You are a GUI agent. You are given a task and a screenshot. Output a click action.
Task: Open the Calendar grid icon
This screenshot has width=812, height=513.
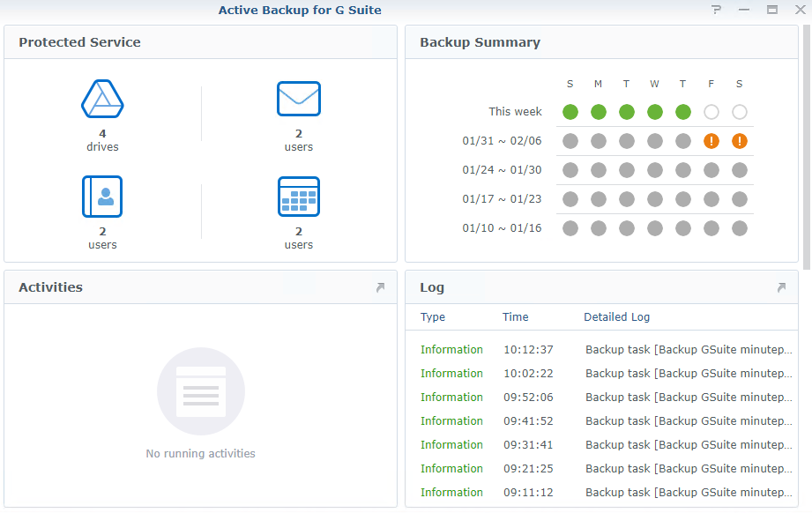tap(299, 197)
